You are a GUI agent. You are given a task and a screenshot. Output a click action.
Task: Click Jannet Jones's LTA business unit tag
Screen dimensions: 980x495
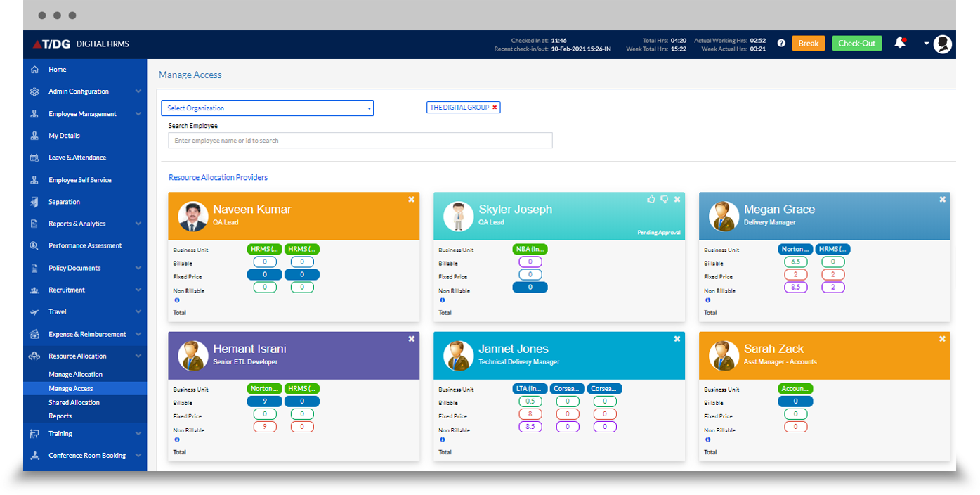tap(530, 388)
